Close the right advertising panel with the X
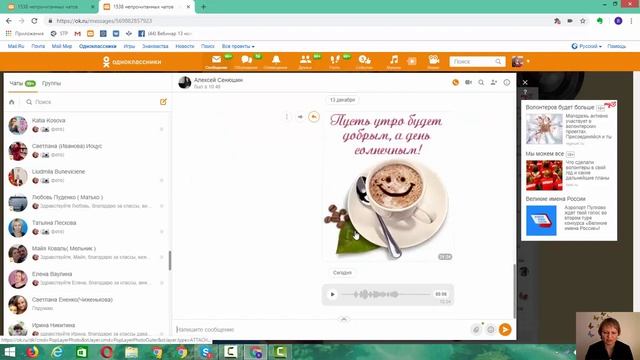The image size is (640, 360). tap(525, 82)
